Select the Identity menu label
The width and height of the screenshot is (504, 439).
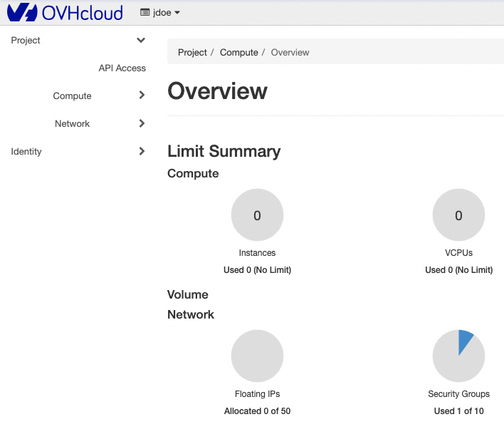tap(26, 152)
